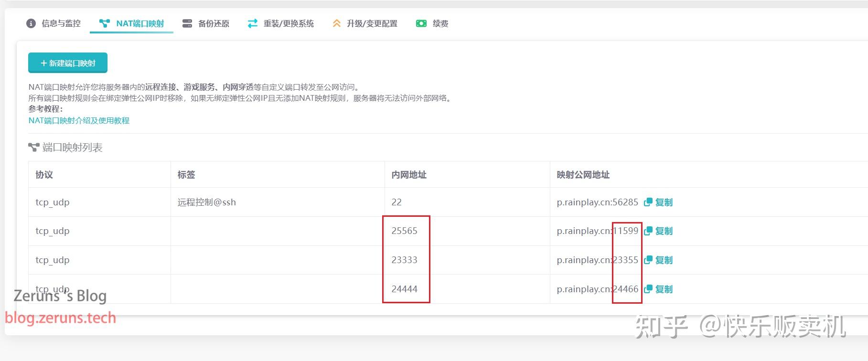Open the 信息与监控 tab
This screenshot has height=361, width=868.
pyautogui.click(x=54, y=23)
